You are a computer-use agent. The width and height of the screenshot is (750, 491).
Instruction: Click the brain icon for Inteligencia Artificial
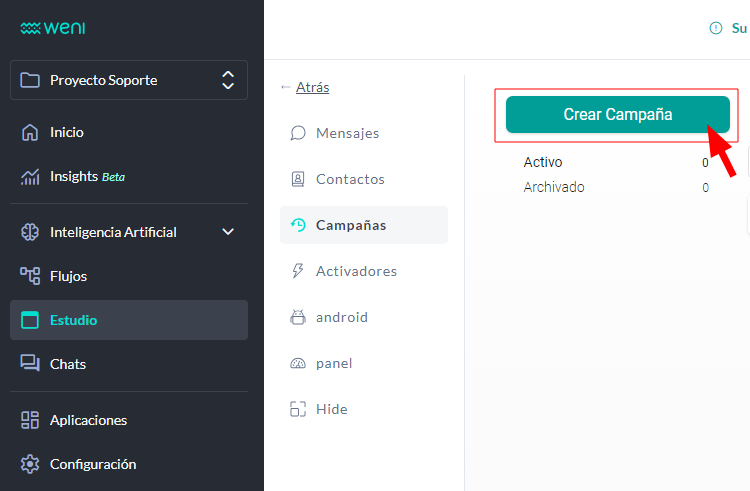(30, 232)
